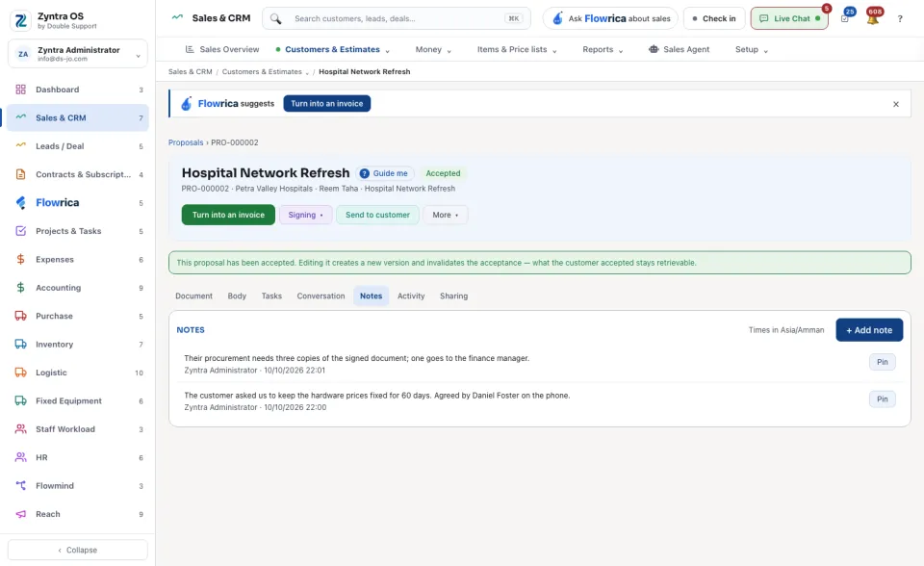Viewport: 924px width, 566px height.
Task: Dismiss the Flowrica suggestion banner
Action: pos(896,104)
